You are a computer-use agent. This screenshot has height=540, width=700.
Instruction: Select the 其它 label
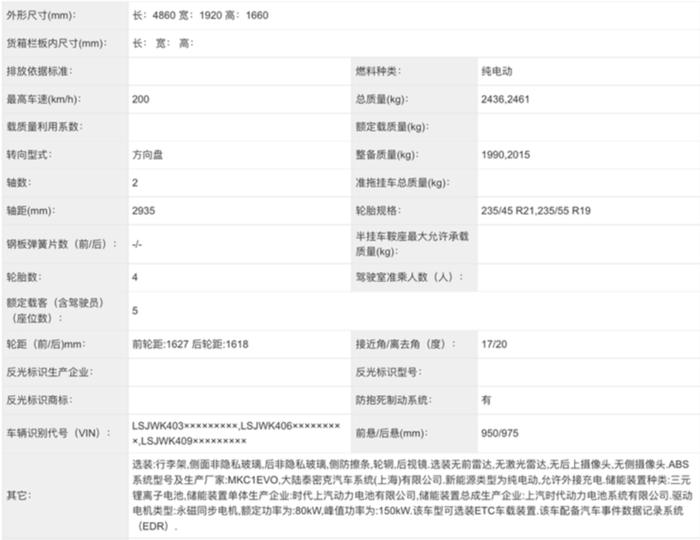[x=18, y=495]
